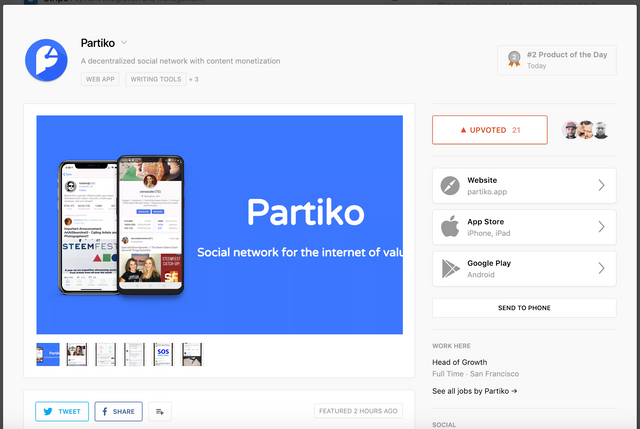Click the product tagline about decentralized social network

coord(180,61)
